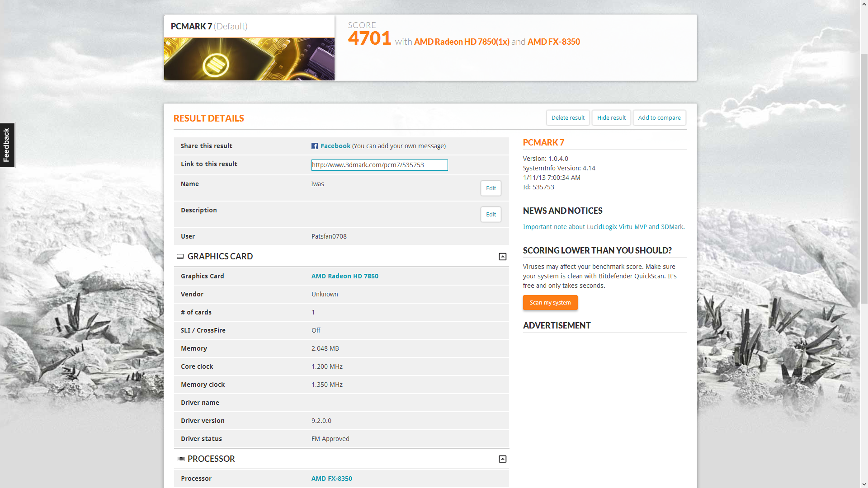The image size is (868, 488).
Task: Click the scrollbar up arrow
Action: tap(864, 3)
